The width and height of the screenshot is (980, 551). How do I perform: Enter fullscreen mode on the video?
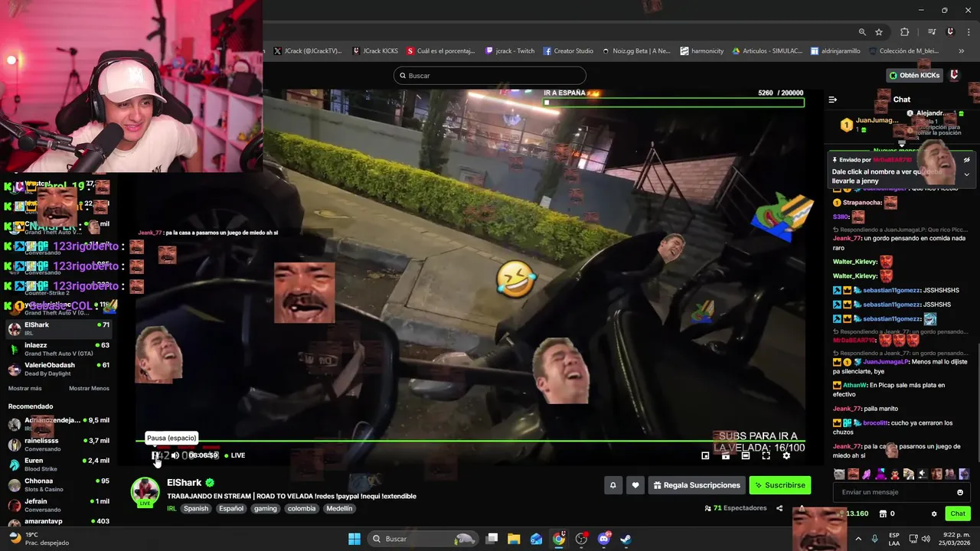tap(766, 456)
